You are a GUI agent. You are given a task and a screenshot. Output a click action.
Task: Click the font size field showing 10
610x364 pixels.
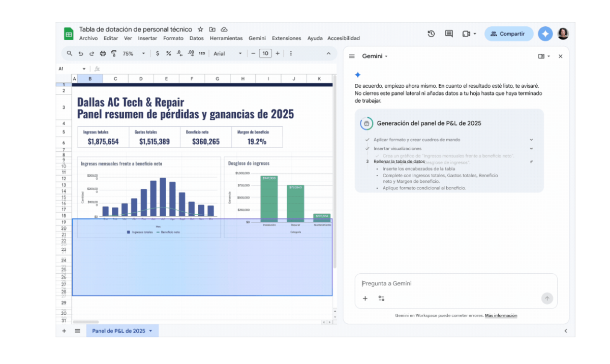coord(265,53)
